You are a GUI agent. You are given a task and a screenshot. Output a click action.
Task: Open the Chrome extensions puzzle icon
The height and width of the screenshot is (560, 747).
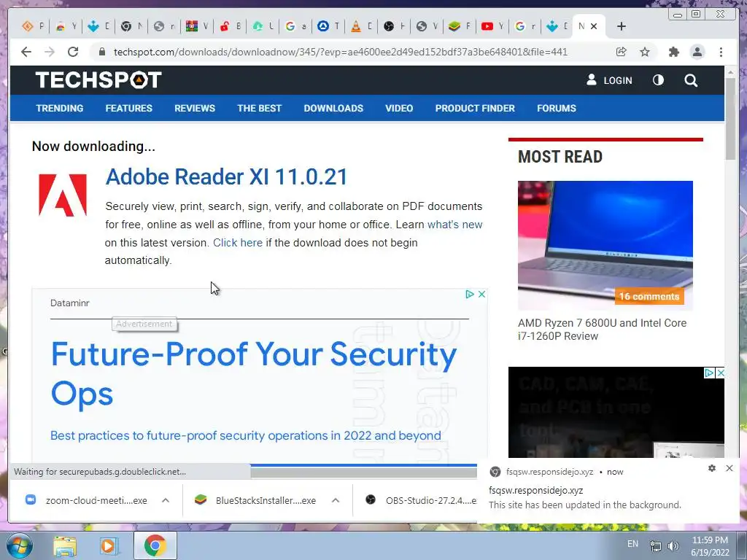[673, 52]
